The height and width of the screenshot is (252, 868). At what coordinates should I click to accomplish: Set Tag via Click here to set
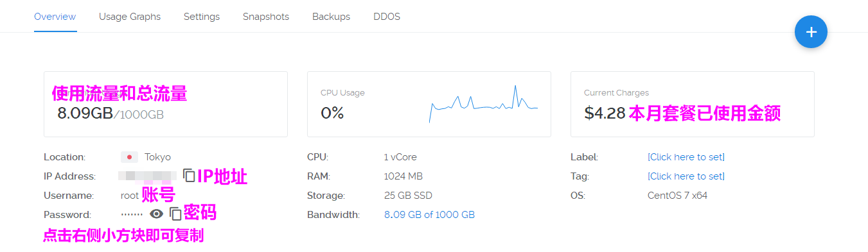point(686,176)
